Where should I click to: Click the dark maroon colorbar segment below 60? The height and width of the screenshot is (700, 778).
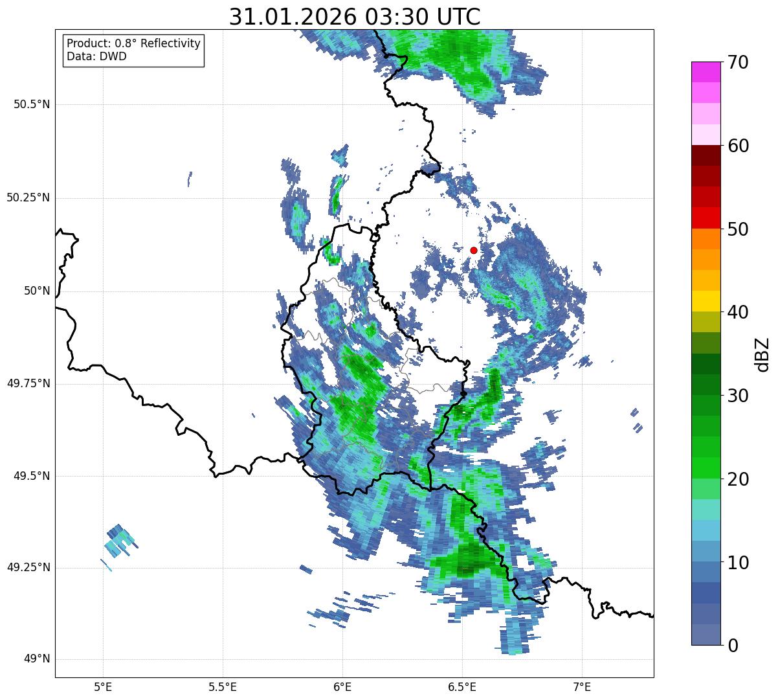[x=706, y=155]
